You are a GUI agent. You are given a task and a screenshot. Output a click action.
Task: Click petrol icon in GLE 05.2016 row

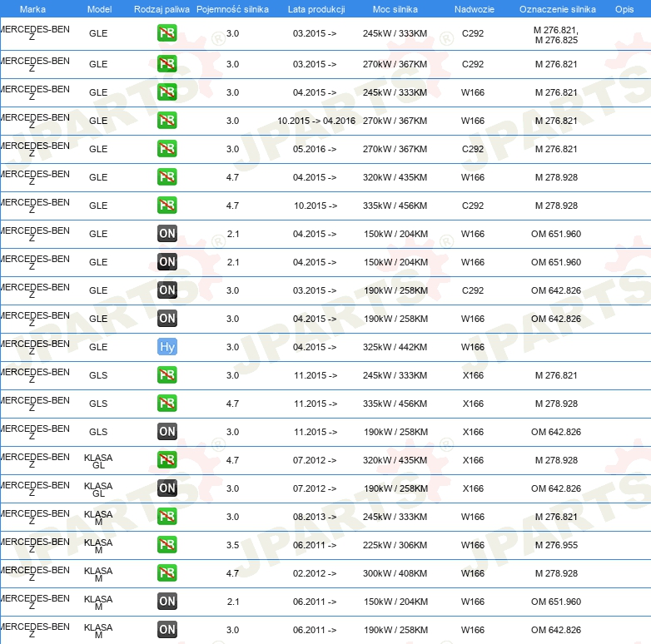click(x=167, y=149)
